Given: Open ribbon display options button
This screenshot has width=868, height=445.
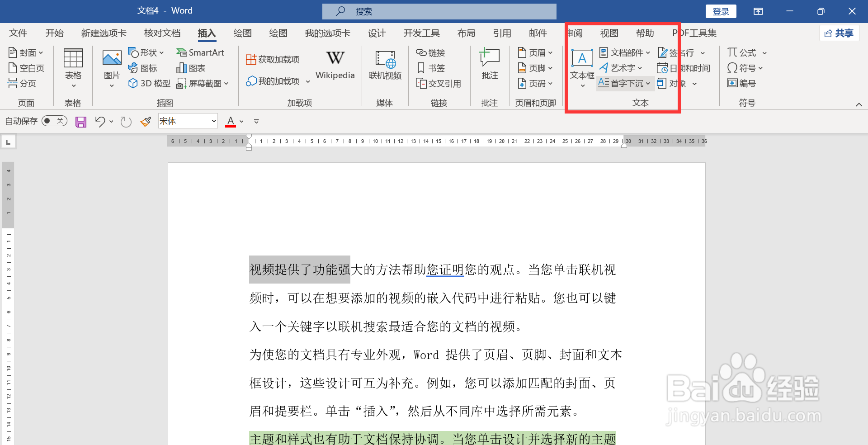Looking at the screenshot, I should (x=758, y=11).
